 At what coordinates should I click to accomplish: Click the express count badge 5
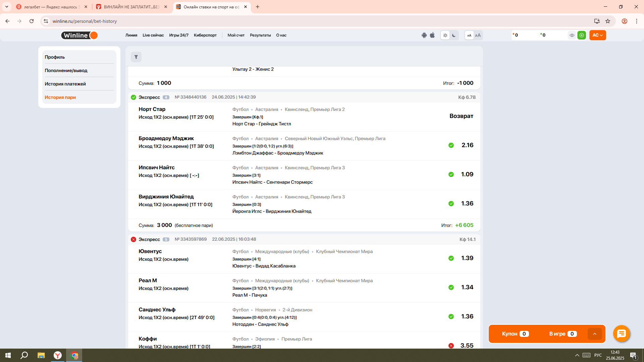(x=166, y=239)
